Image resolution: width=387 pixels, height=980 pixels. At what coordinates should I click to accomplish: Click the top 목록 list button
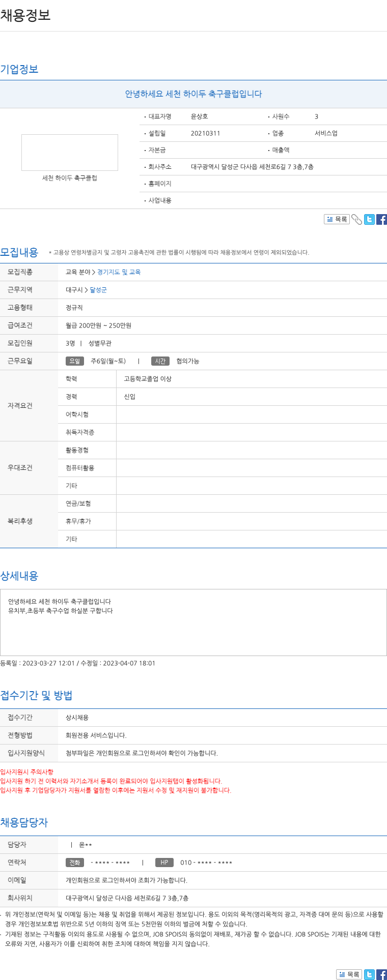pos(337,219)
